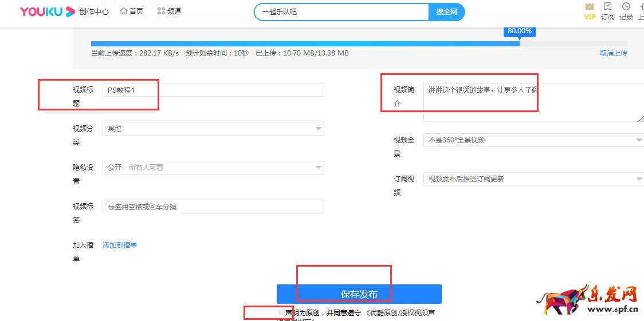This screenshot has width=644, height=321.
Task: Click the VIP crown icon
Action: [x=590, y=6]
